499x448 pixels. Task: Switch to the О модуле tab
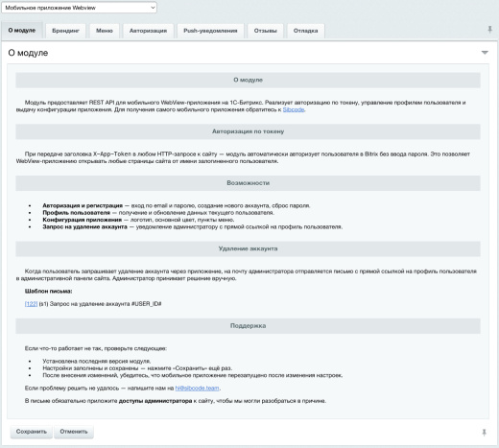pyautogui.click(x=22, y=31)
